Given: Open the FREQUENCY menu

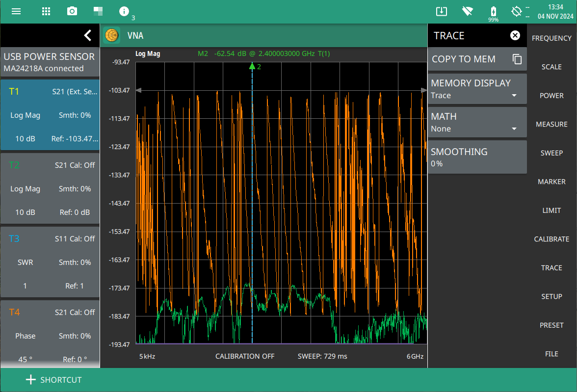Looking at the screenshot, I should 551,38.
